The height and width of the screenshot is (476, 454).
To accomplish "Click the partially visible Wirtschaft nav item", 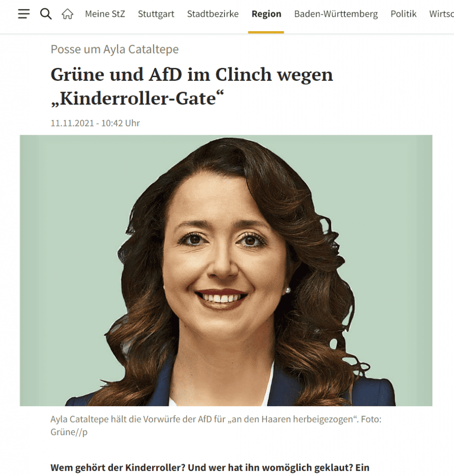I will (441, 14).
